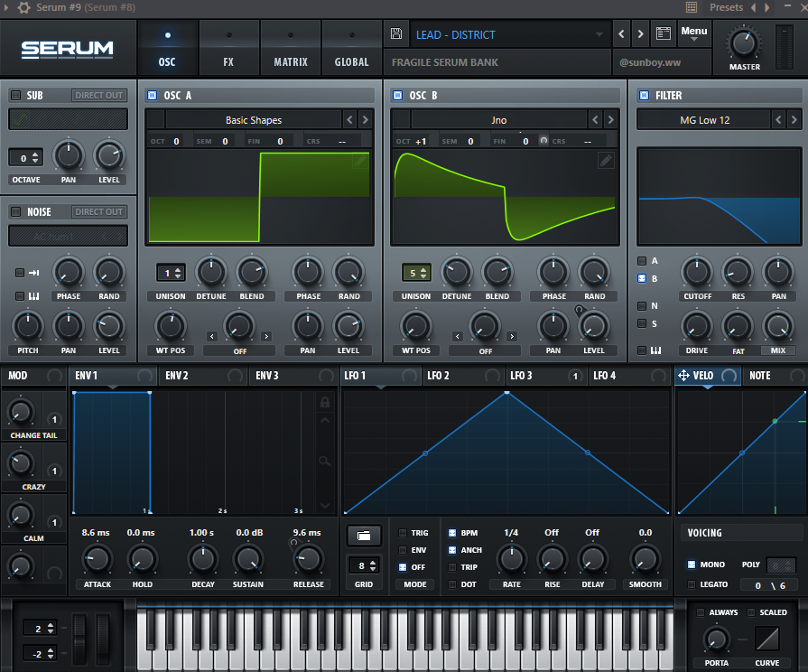This screenshot has width=808, height=672.
Task: Click the Presets button in title bar
Action: click(x=726, y=7)
